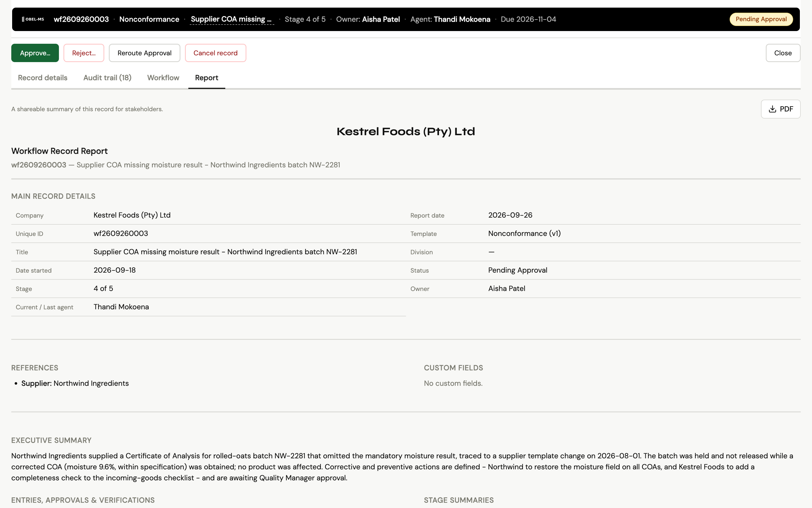This screenshot has width=812, height=508.
Task: Click the 'Workflow Record Report' heading
Action: pyautogui.click(x=59, y=151)
